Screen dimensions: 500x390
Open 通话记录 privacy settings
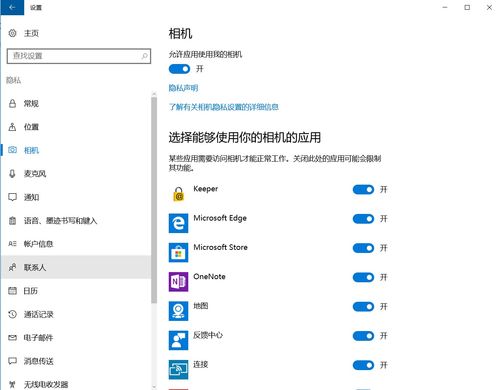pos(76,314)
